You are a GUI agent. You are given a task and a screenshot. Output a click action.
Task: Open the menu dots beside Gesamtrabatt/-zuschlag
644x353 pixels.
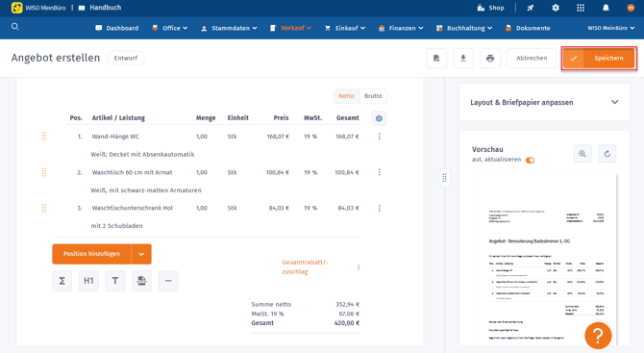(359, 267)
